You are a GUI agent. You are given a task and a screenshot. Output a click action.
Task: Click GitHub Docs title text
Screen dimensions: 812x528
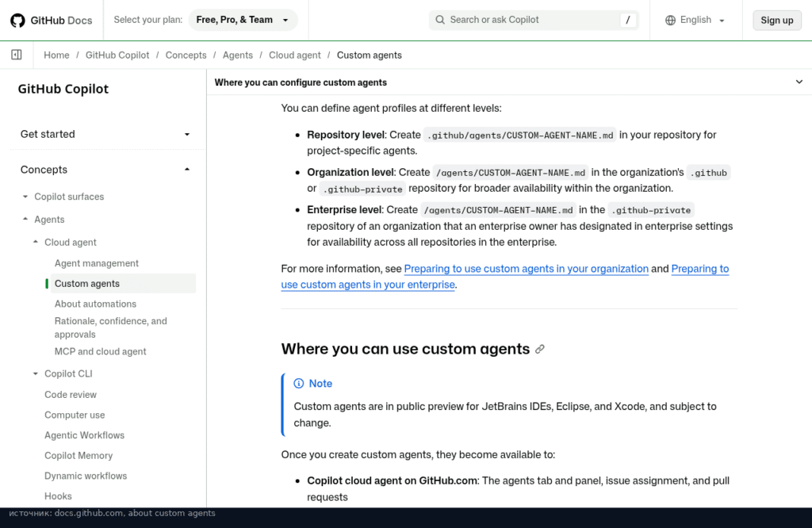[61, 20]
